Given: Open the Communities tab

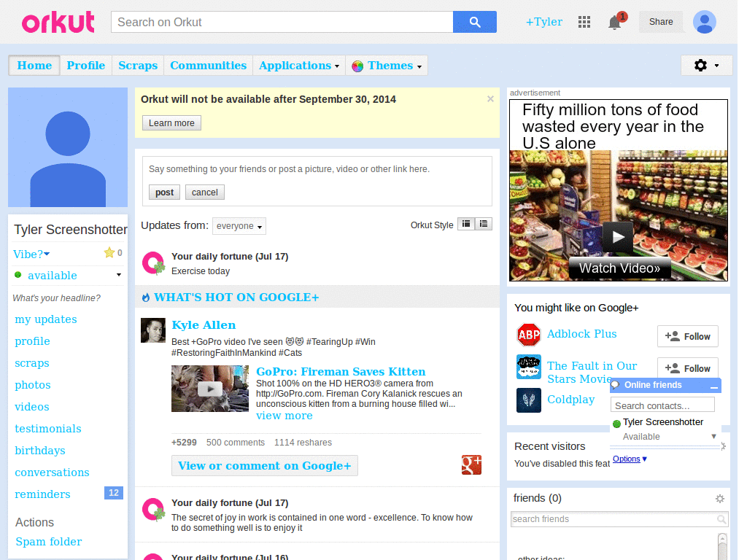Looking at the screenshot, I should (x=208, y=65).
